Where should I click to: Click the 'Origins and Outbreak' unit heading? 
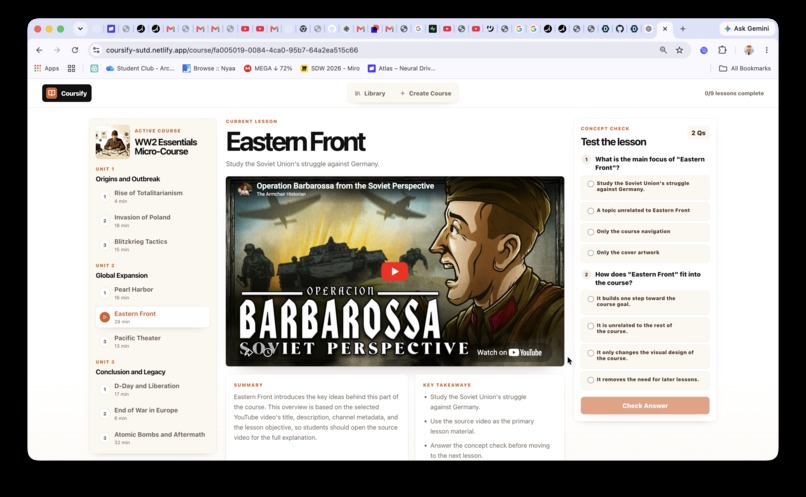point(127,179)
